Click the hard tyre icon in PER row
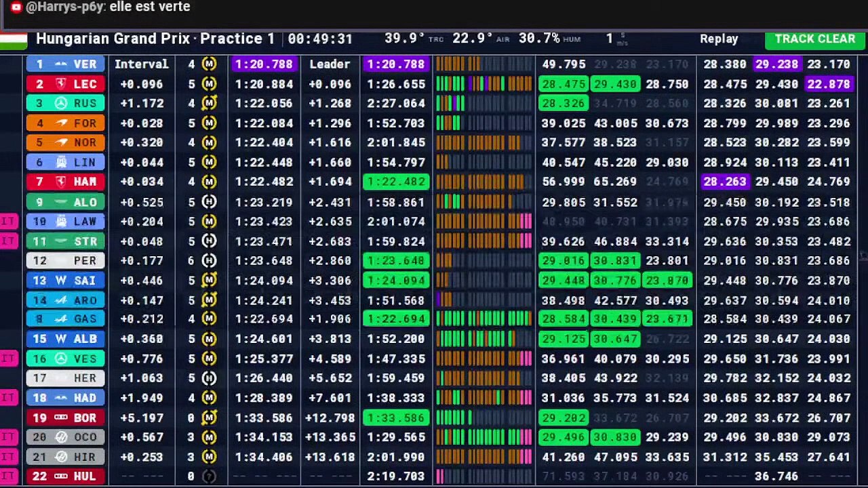This screenshot has width=868, height=488. coord(209,261)
